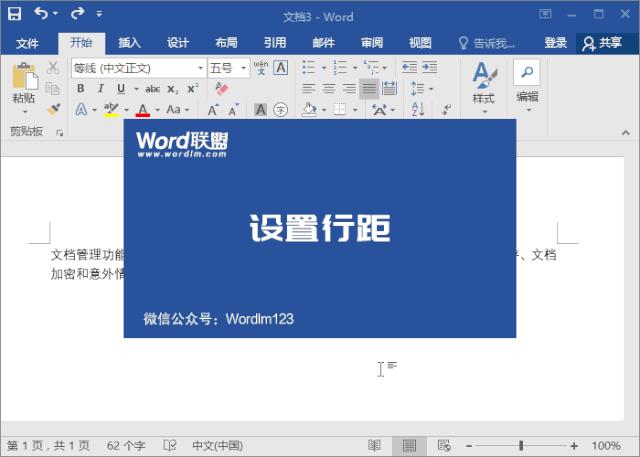The image size is (640, 457).
Task: Open the 布局 tab
Action: pos(227,42)
